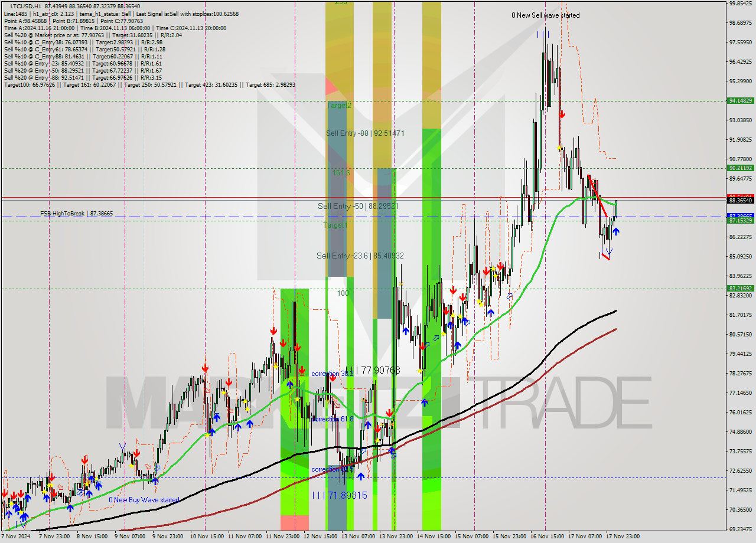
Task: Click the '16 Nov 15:00' time axis label
Action: [x=547, y=537]
